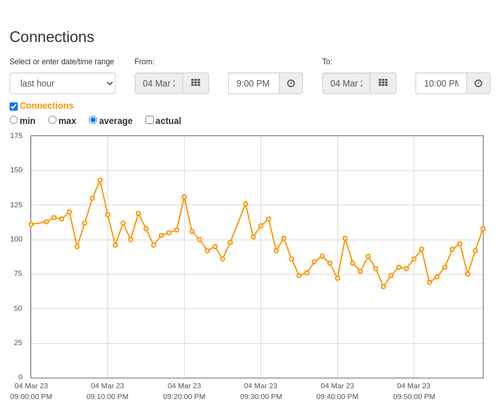The image size is (500, 403).
Task: Select the max radio button
Action: tap(52, 120)
